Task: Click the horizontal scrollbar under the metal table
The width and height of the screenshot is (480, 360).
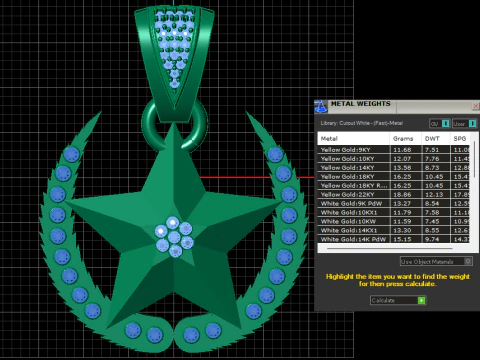Action: 389,248
